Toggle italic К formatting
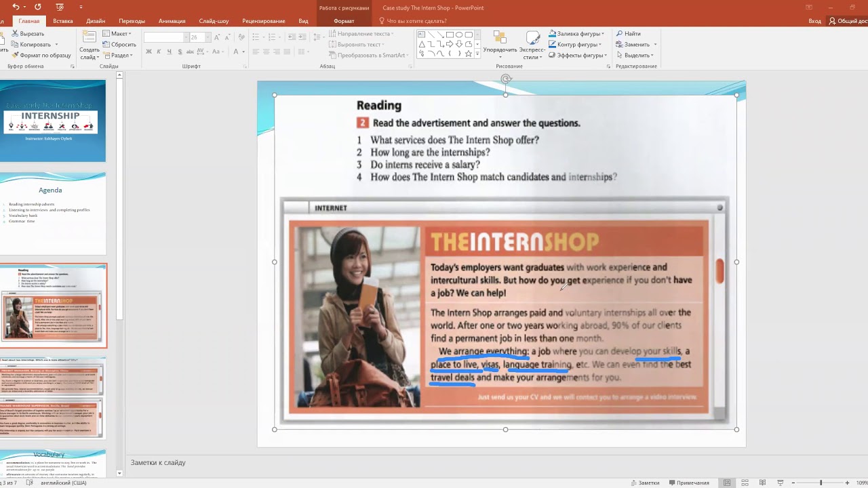 tap(159, 52)
